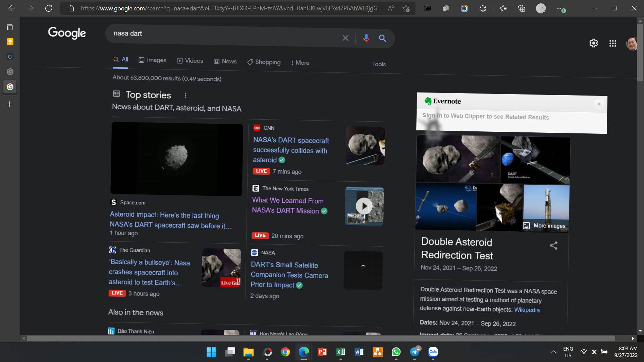Click the Google logo

(67, 33)
